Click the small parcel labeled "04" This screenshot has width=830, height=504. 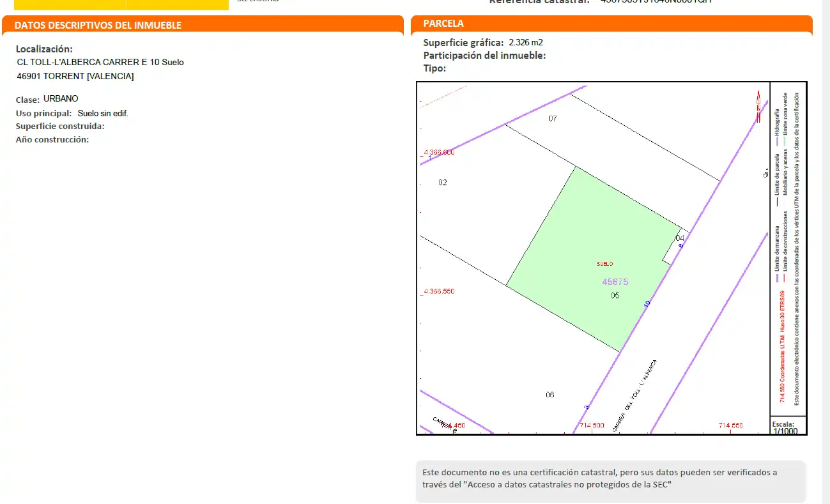pos(680,238)
